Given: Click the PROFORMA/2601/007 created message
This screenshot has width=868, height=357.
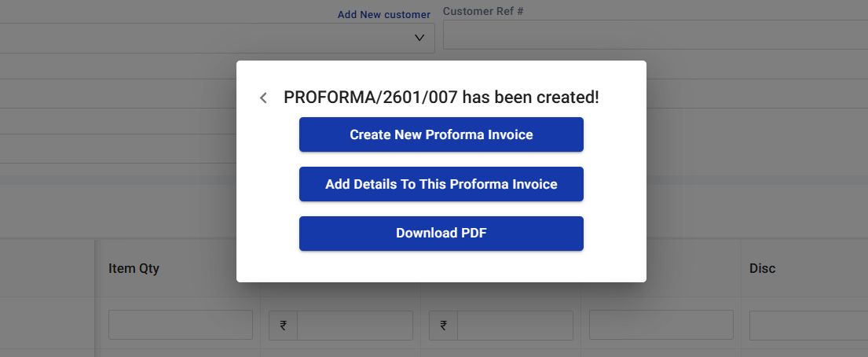Looking at the screenshot, I should [441, 98].
